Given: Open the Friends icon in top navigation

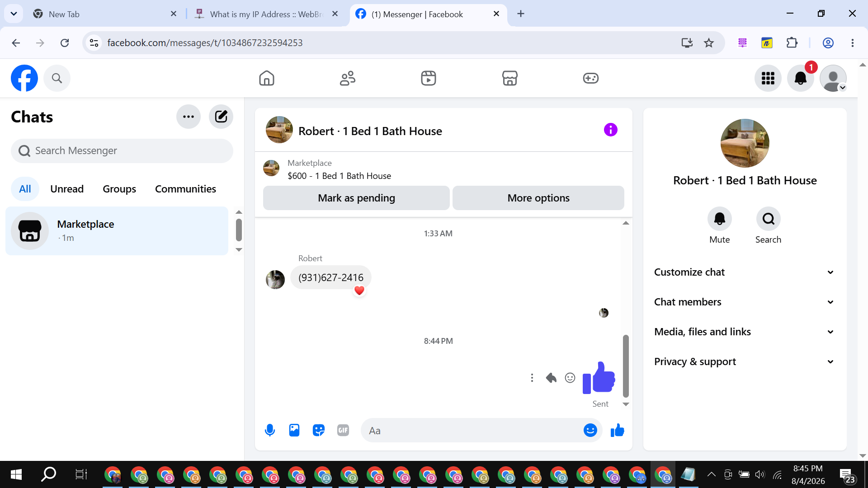Looking at the screenshot, I should tap(348, 78).
